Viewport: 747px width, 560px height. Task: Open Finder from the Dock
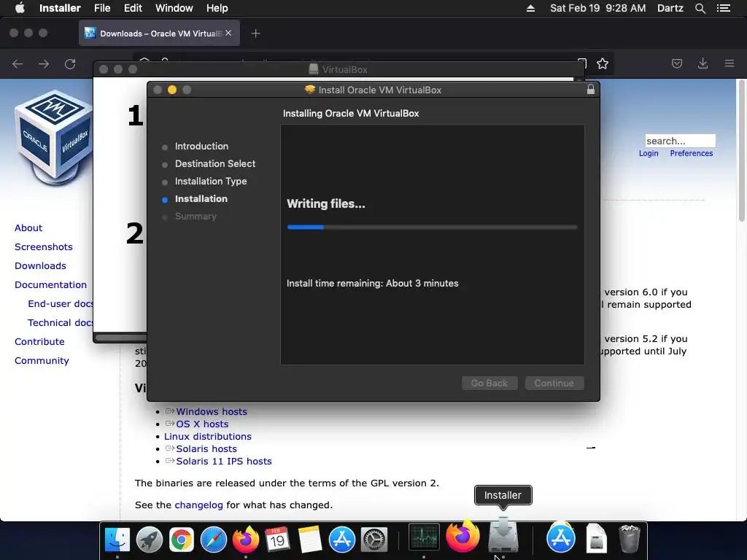click(x=117, y=540)
